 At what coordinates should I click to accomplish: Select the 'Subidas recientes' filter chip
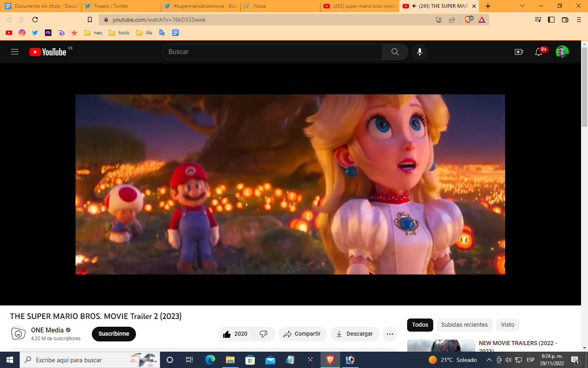coord(465,325)
